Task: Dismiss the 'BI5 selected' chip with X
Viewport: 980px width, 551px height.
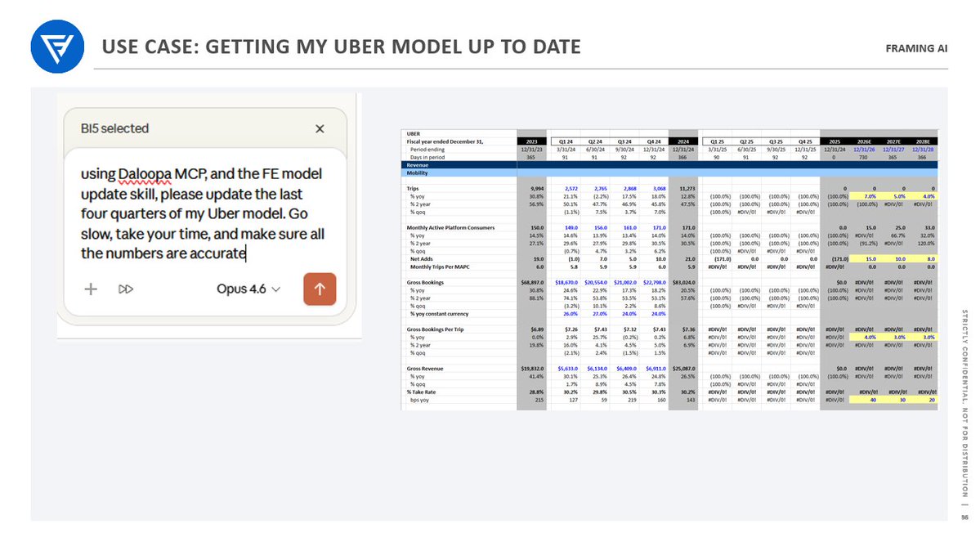Action: 320,129
